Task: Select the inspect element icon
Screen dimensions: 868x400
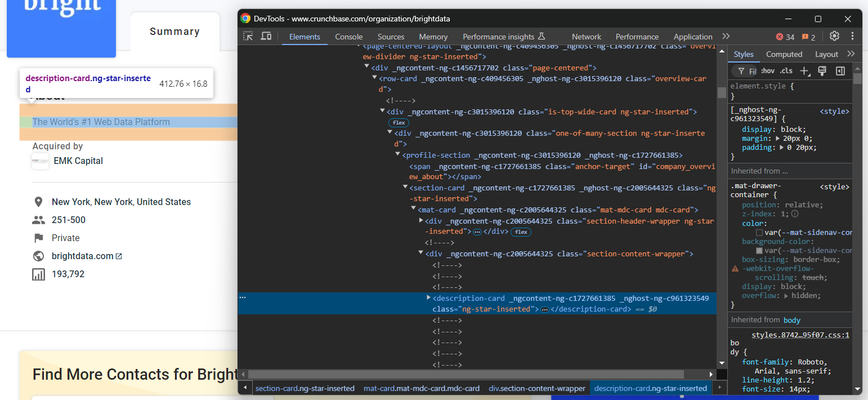Action: point(248,35)
